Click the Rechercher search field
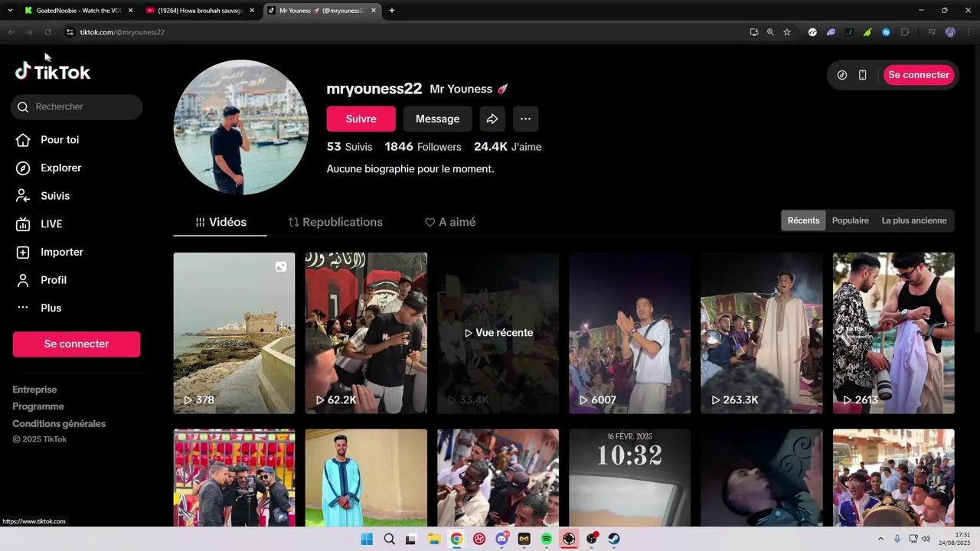Screen dimensions: 980x551 [x=77, y=106]
